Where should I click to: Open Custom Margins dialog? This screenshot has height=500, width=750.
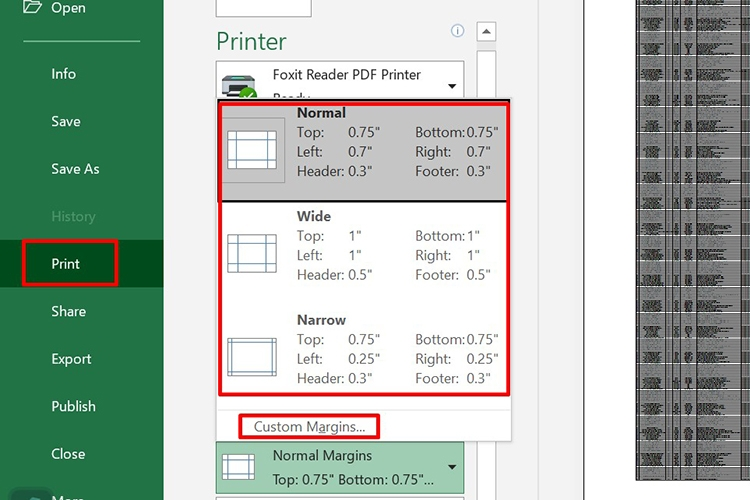tap(309, 427)
